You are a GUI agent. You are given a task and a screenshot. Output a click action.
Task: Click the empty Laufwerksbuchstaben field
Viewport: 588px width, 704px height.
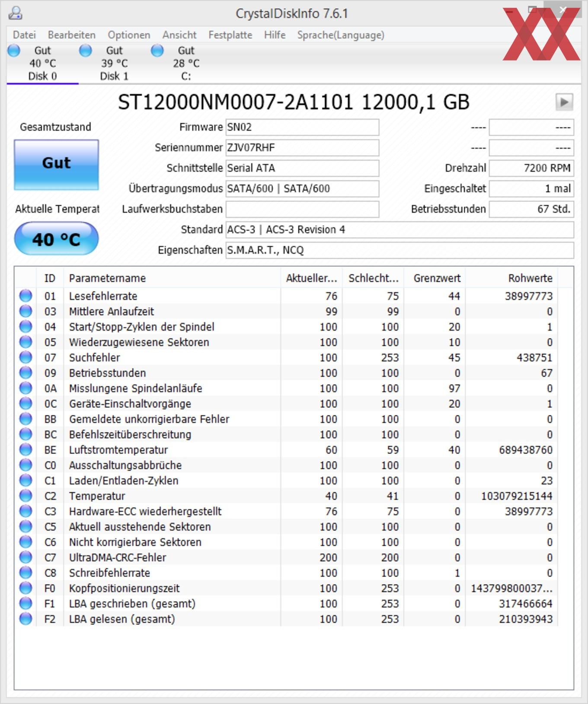(x=302, y=209)
